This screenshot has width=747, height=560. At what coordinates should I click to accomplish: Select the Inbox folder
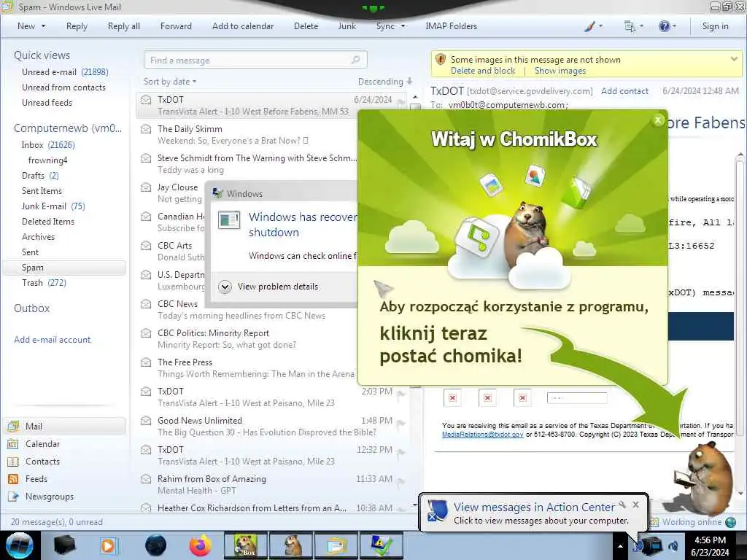[x=48, y=145]
